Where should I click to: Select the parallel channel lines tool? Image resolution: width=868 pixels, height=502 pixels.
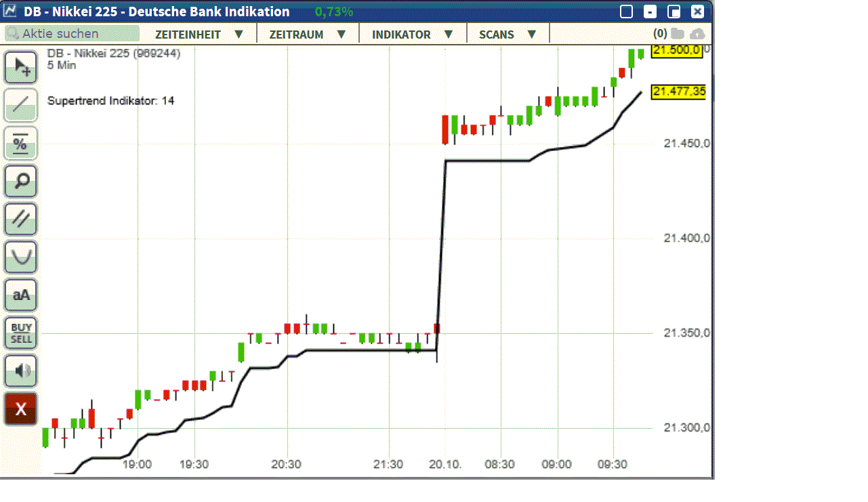click(x=21, y=219)
